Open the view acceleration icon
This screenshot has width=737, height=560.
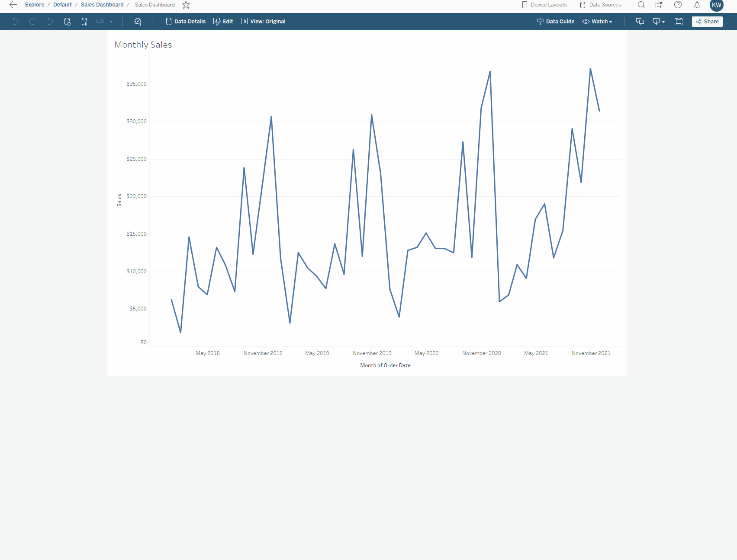coord(138,22)
